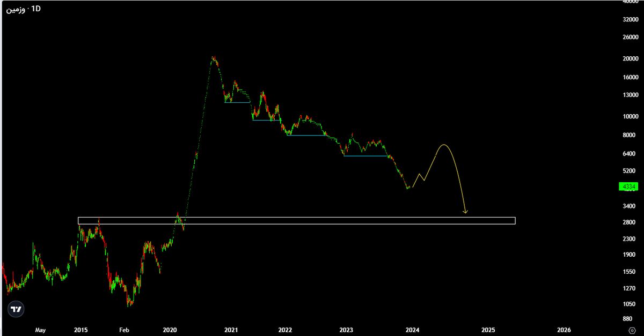This screenshot has height=336, width=644.
Task: Click the 2026 label on time axis
Action: [564, 330]
